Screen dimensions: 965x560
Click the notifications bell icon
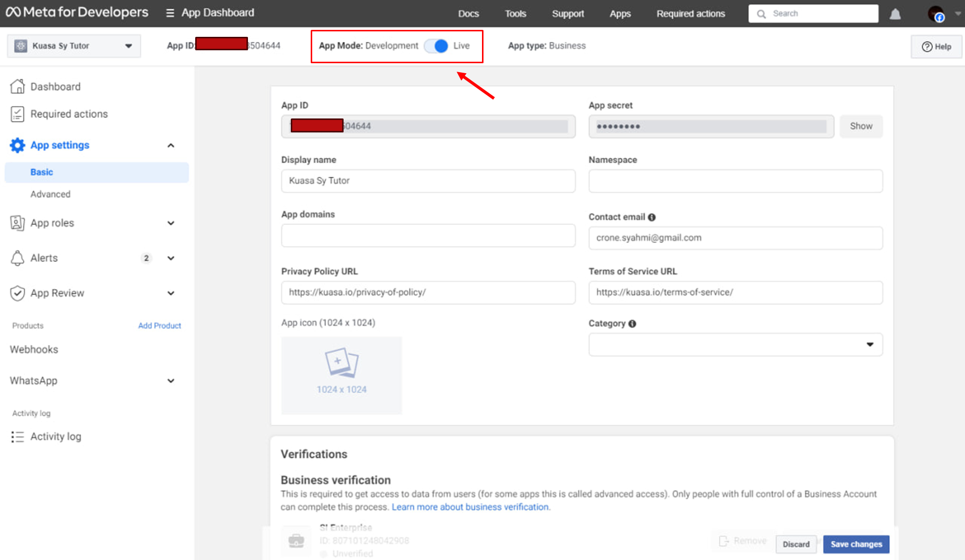[895, 14]
